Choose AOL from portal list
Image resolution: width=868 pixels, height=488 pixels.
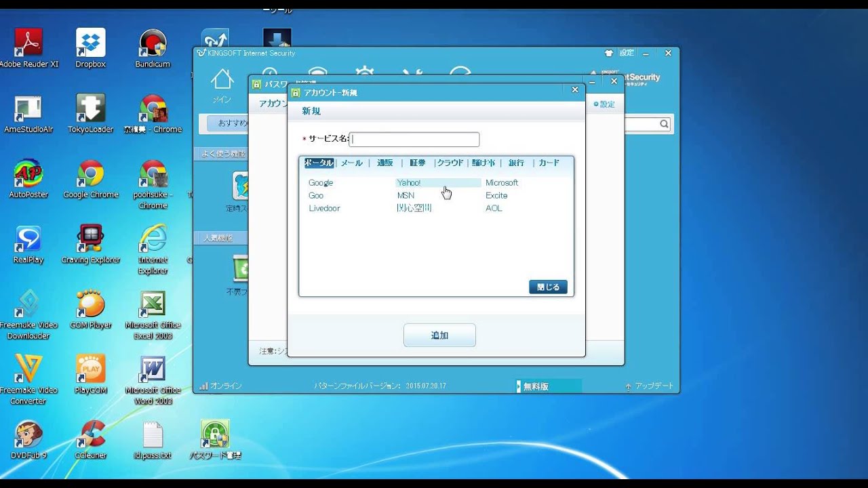(x=494, y=208)
